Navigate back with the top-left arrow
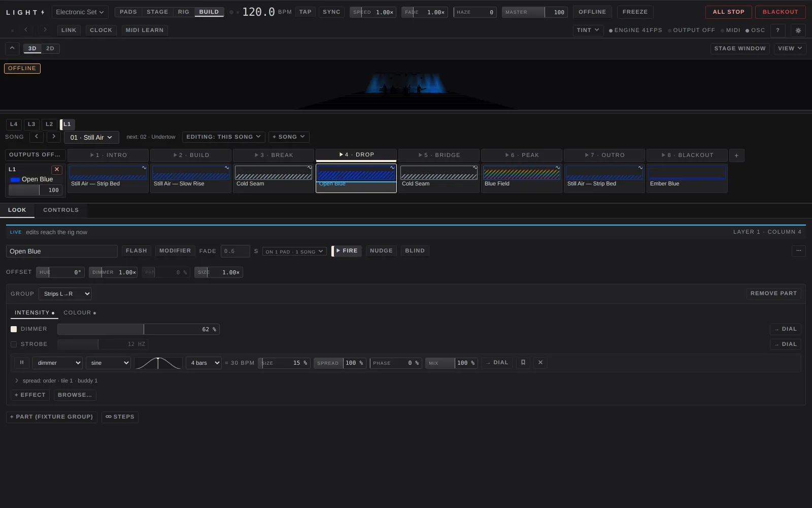Image resolution: width=812 pixels, height=508 pixels. coord(26,30)
